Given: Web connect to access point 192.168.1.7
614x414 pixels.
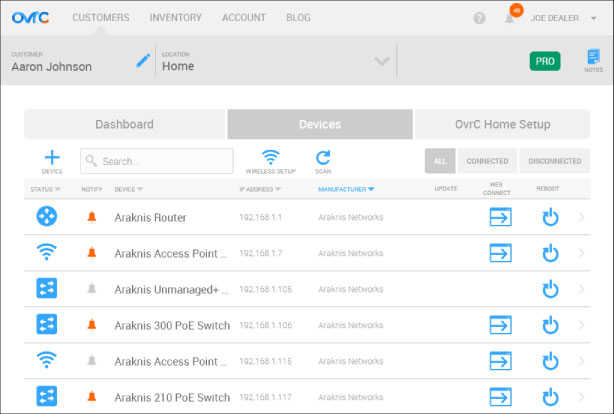Looking at the screenshot, I should 500,253.
